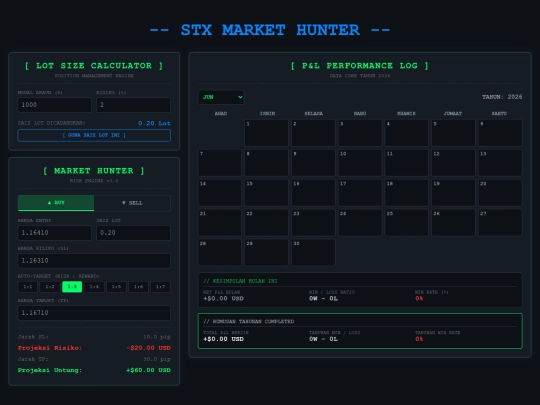Open calendar day 23 cell
This screenshot has width=540, height=405.
point(313,223)
